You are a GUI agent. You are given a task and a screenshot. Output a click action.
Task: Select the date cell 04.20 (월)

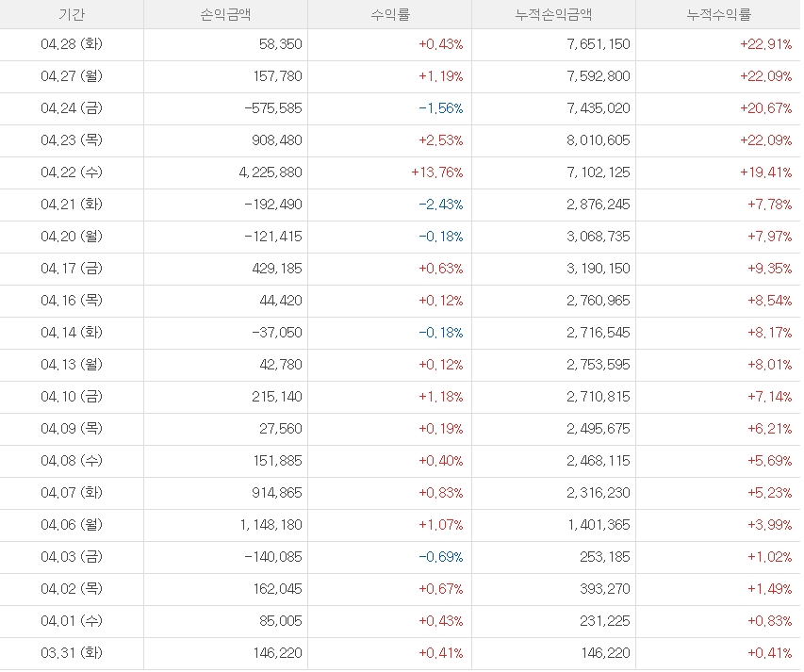point(72,237)
